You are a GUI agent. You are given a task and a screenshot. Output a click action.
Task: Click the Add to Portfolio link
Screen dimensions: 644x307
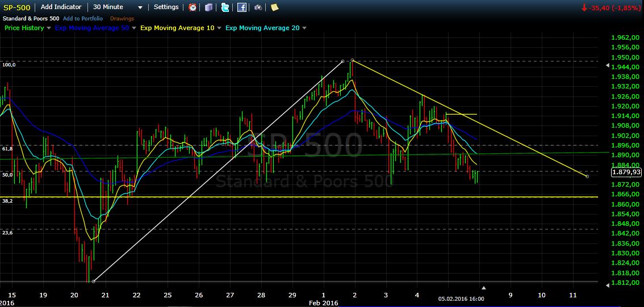coord(83,19)
